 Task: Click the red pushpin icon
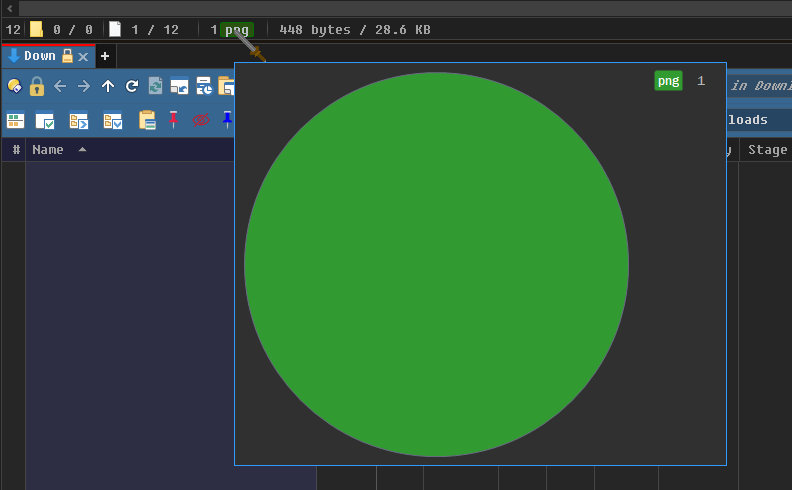pyautogui.click(x=173, y=119)
